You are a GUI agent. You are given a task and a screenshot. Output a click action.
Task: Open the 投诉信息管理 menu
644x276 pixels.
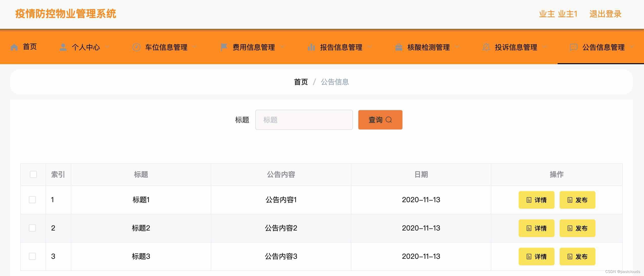click(x=516, y=47)
